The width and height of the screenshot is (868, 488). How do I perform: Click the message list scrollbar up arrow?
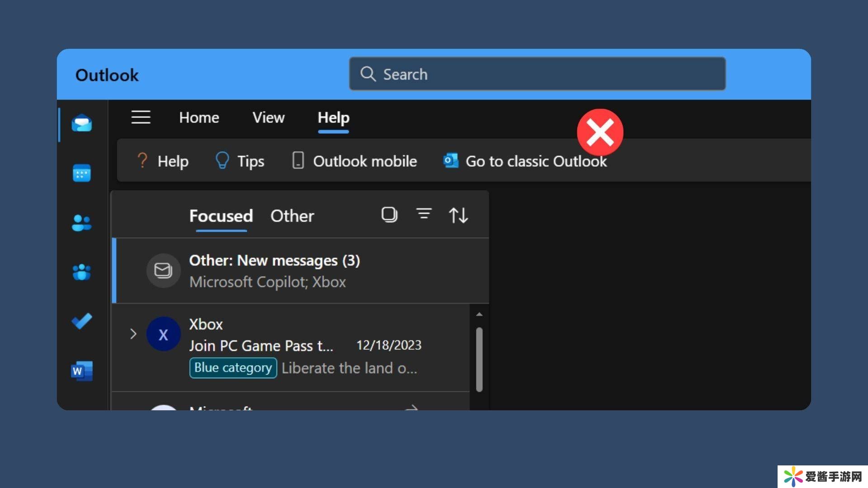coord(479,314)
